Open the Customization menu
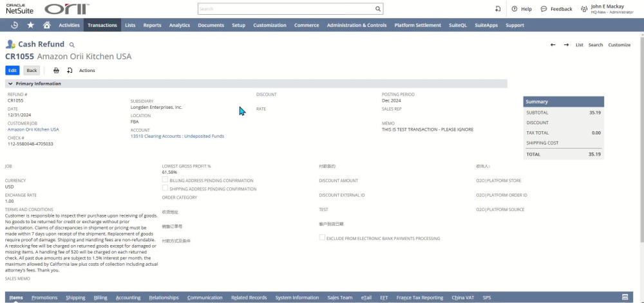Image resolution: width=644 pixels, height=303 pixels. pos(270,25)
